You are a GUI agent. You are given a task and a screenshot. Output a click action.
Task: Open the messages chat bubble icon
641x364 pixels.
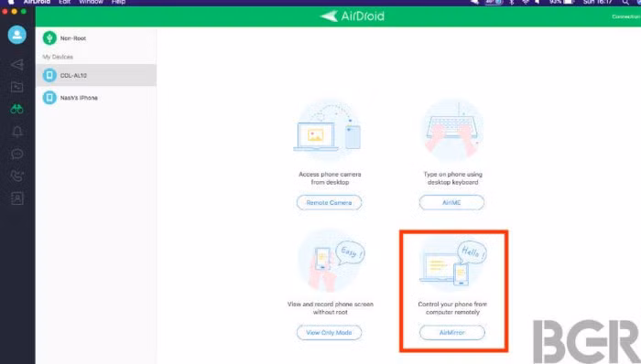coord(17,154)
